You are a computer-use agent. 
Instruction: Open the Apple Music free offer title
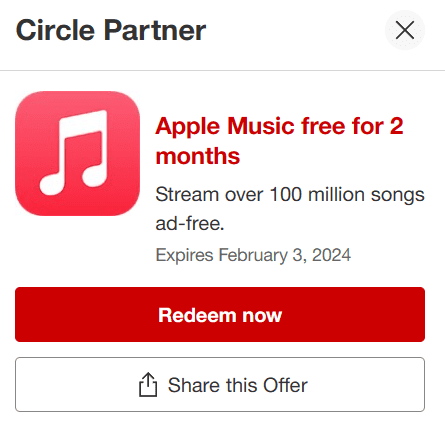pos(279,141)
